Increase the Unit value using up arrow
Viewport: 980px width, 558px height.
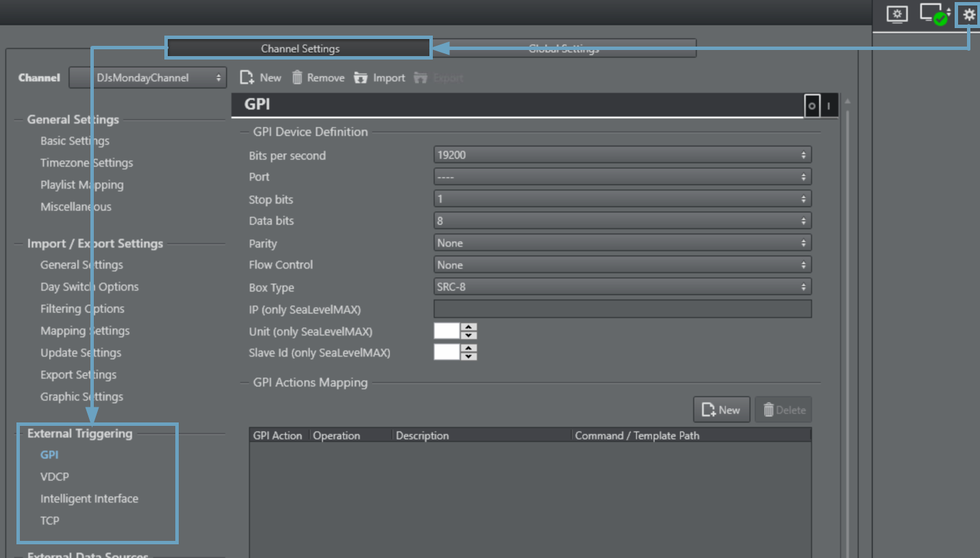tap(469, 327)
